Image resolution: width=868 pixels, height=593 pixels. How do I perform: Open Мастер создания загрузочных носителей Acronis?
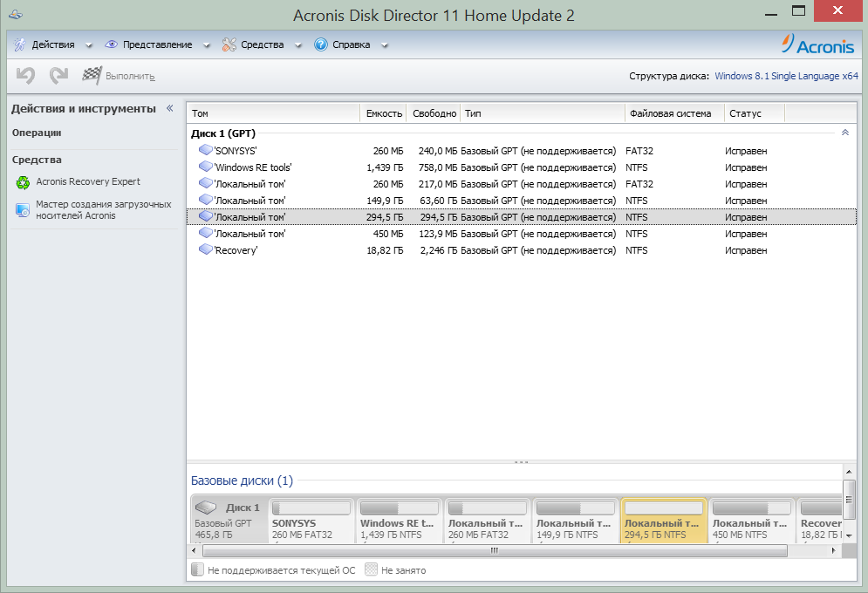click(104, 209)
